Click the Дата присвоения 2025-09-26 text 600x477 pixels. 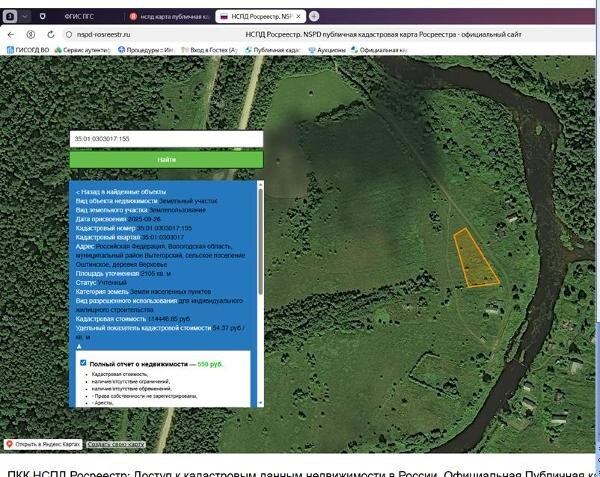118,219
